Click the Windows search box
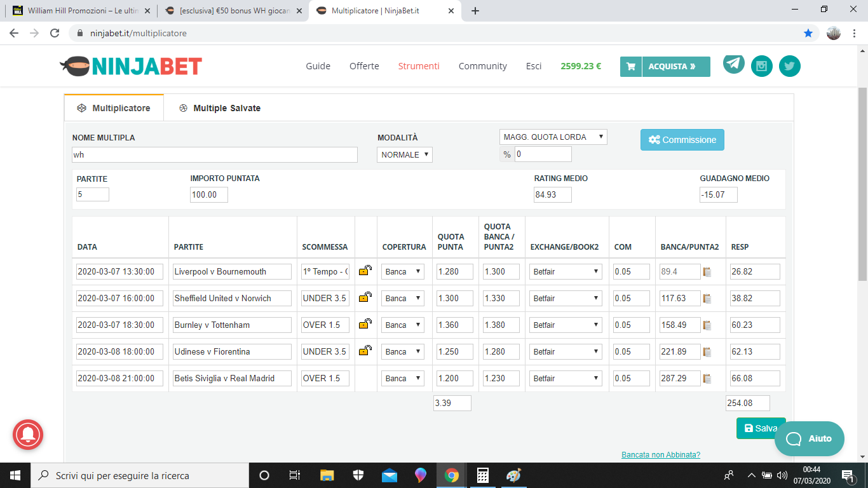The image size is (868, 488). [140, 475]
